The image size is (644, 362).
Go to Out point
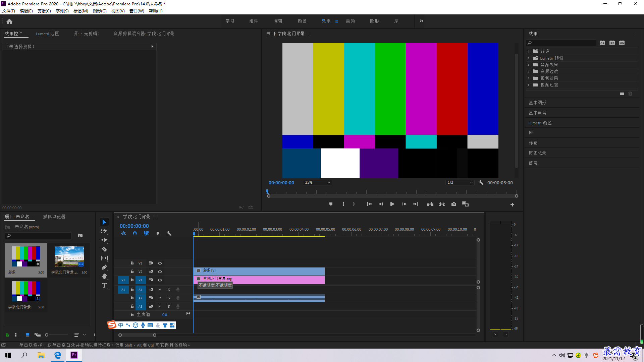pos(416,204)
